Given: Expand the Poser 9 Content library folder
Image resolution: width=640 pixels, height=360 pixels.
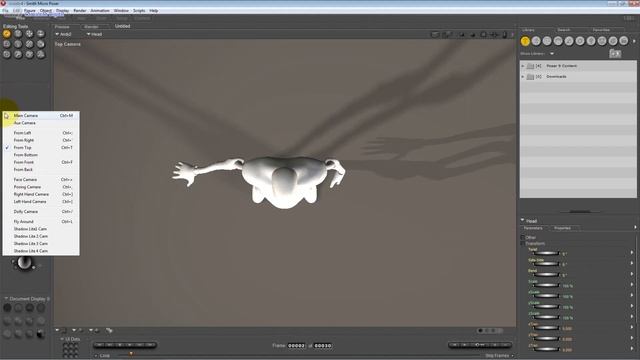Looking at the screenshot, I should [522, 66].
